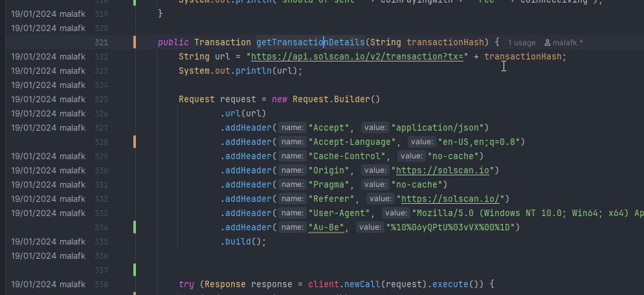Open the api.solscan.io/v2/transaction URL link
Image resolution: width=644 pixels, height=295 pixels.
click(x=357, y=57)
